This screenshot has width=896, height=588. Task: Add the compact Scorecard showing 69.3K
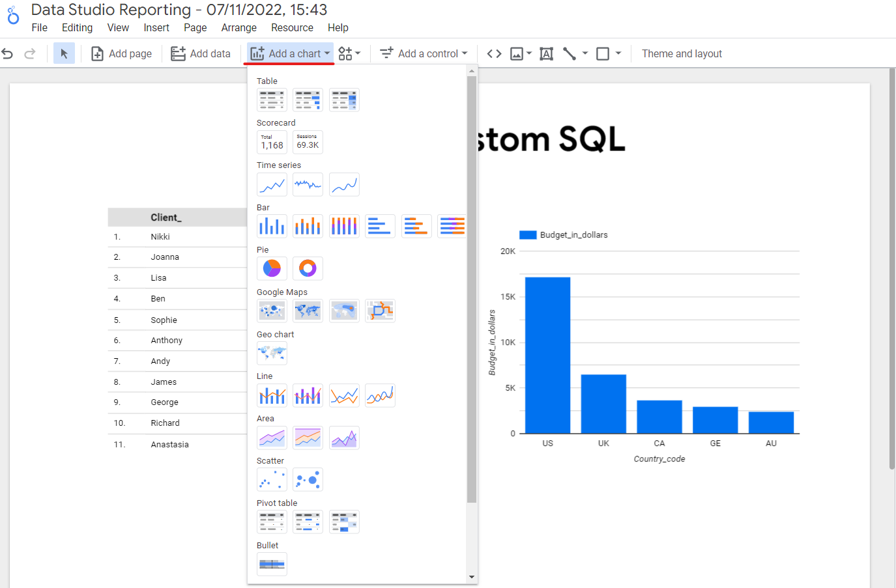pos(308,142)
